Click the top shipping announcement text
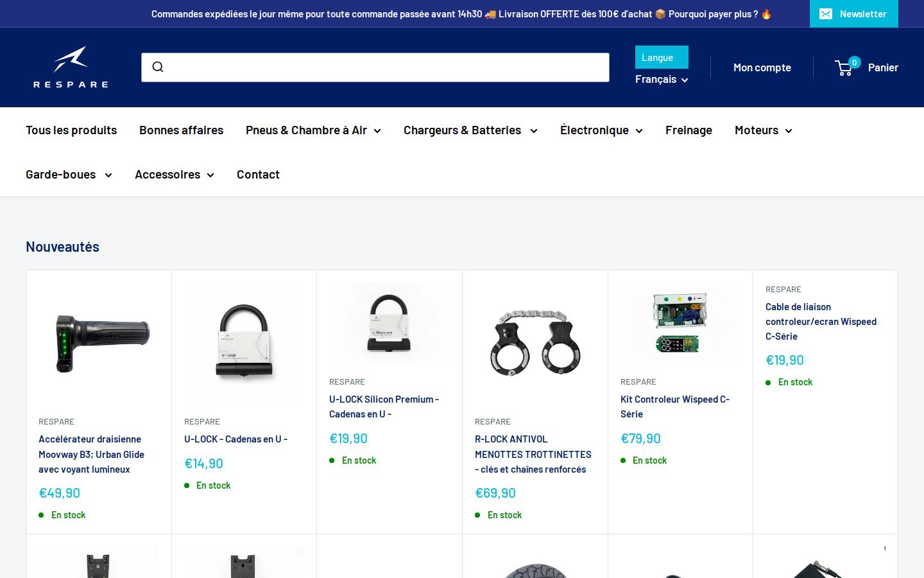Image resolution: width=924 pixels, height=578 pixels. pos(461,13)
